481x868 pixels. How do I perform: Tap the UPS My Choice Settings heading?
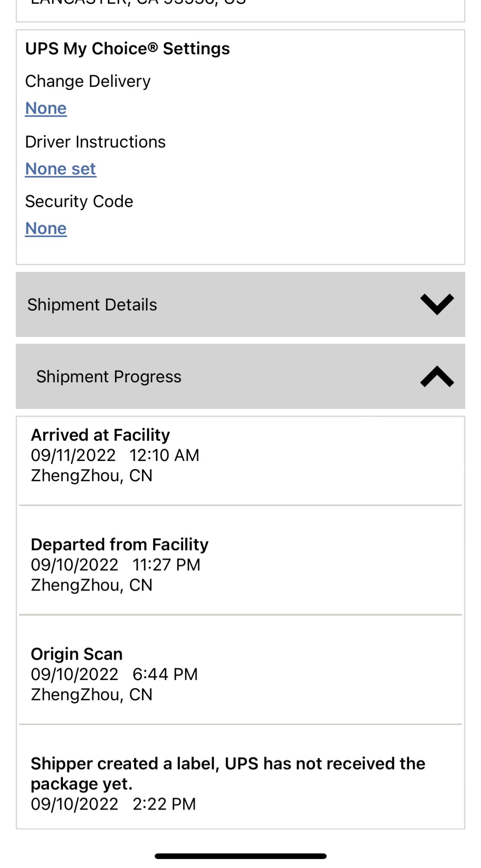coord(128,49)
